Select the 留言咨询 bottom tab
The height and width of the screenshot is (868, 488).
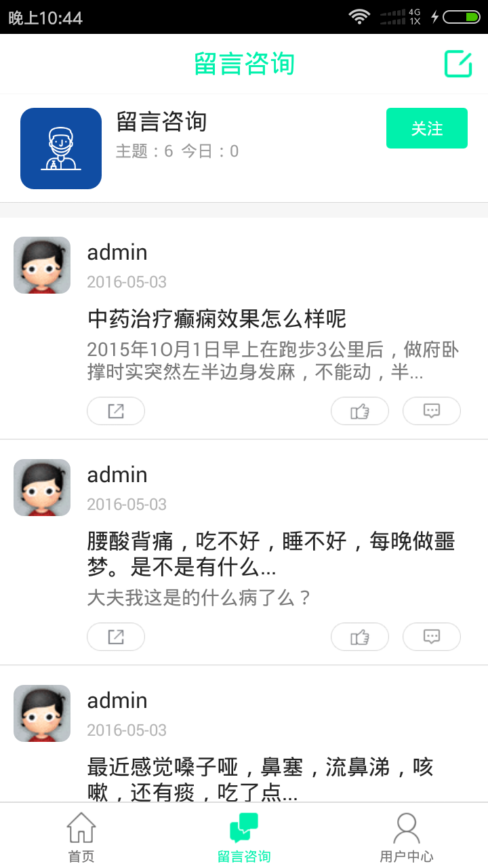(x=244, y=837)
